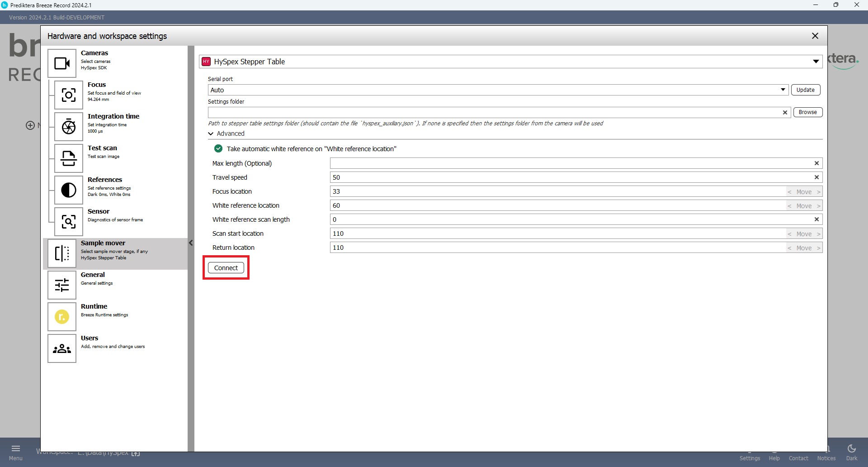This screenshot has width=868, height=467.
Task: Switch to Dark mode
Action: tap(851, 452)
